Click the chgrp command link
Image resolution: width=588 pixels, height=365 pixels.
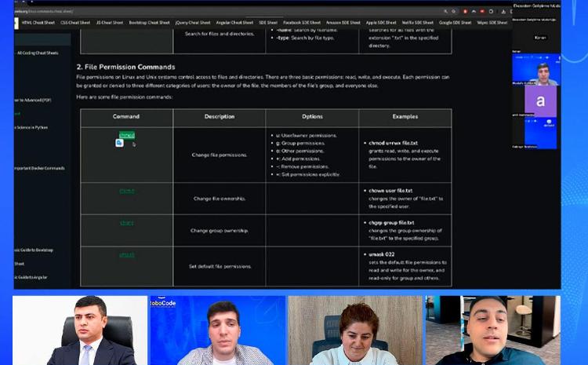[126, 223]
